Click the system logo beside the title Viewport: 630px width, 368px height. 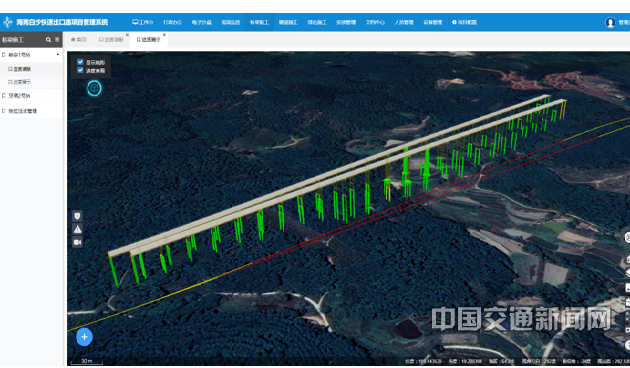[x=8, y=22]
